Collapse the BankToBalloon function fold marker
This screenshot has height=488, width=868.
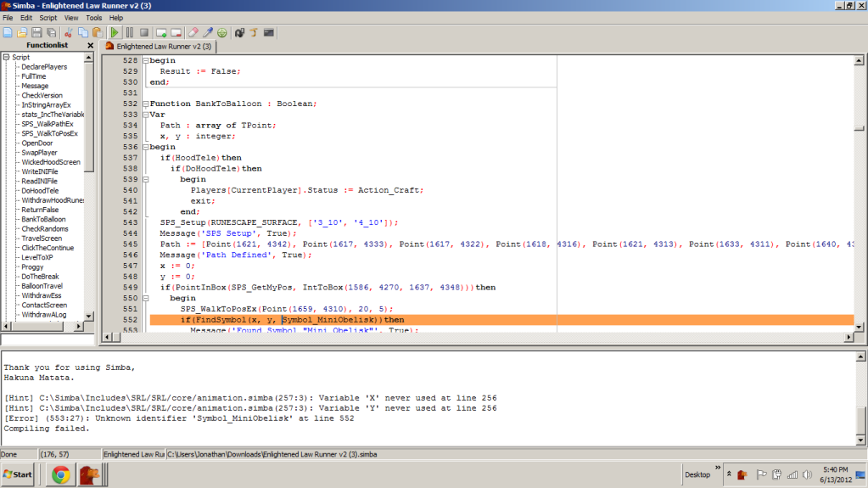[145, 104]
